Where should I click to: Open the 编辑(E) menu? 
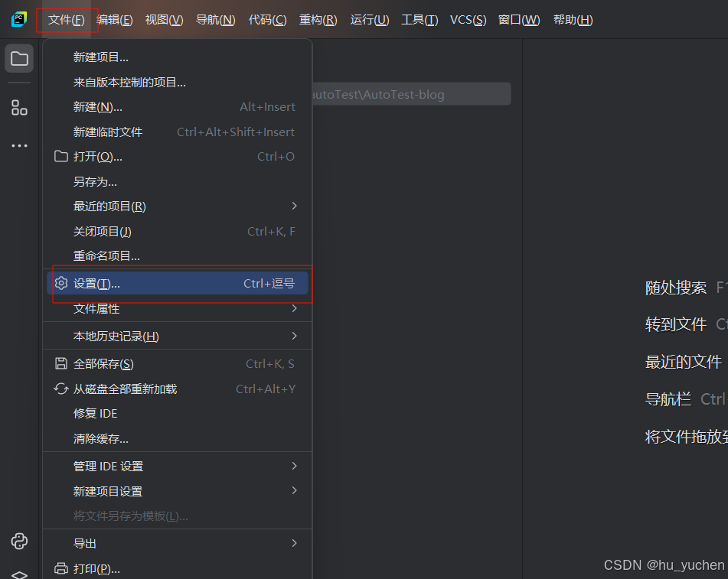(115, 20)
